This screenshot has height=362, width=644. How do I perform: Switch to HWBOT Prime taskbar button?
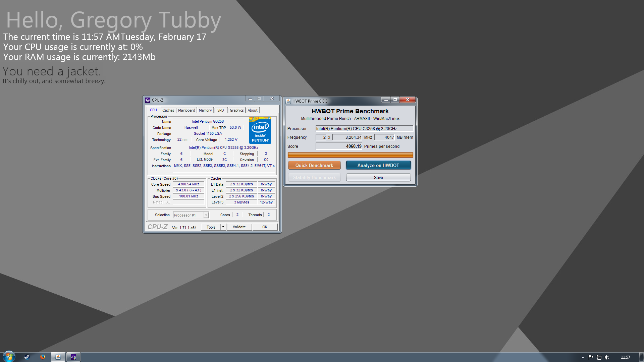pyautogui.click(x=58, y=357)
